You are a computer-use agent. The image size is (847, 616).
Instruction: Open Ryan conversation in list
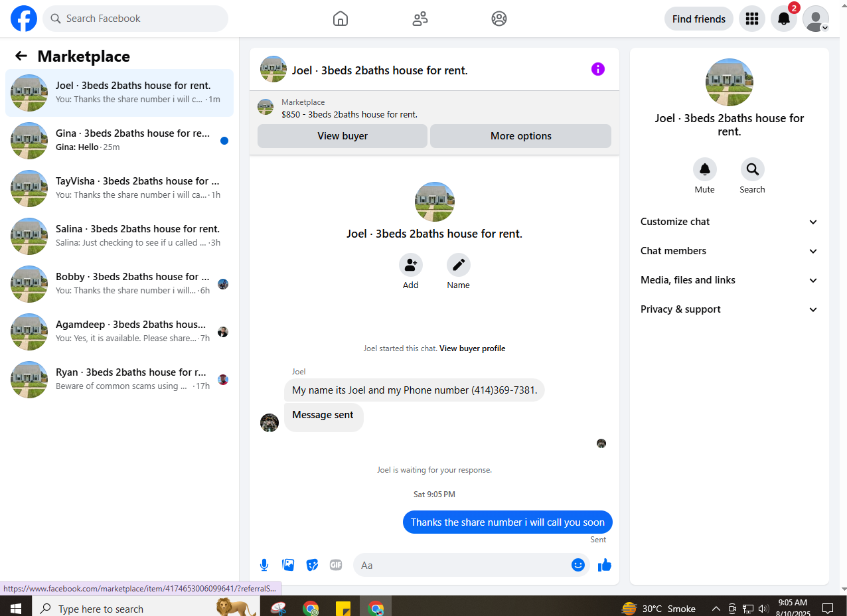(x=119, y=380)
